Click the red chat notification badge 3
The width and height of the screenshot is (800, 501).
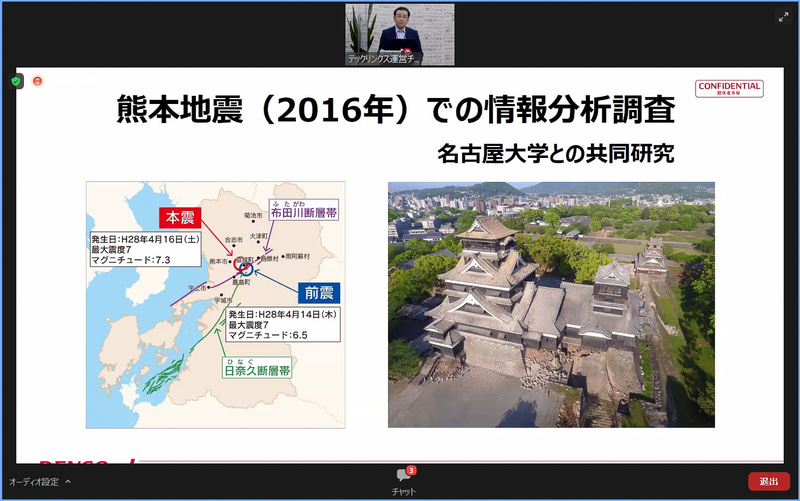click(x=411, y=470)
